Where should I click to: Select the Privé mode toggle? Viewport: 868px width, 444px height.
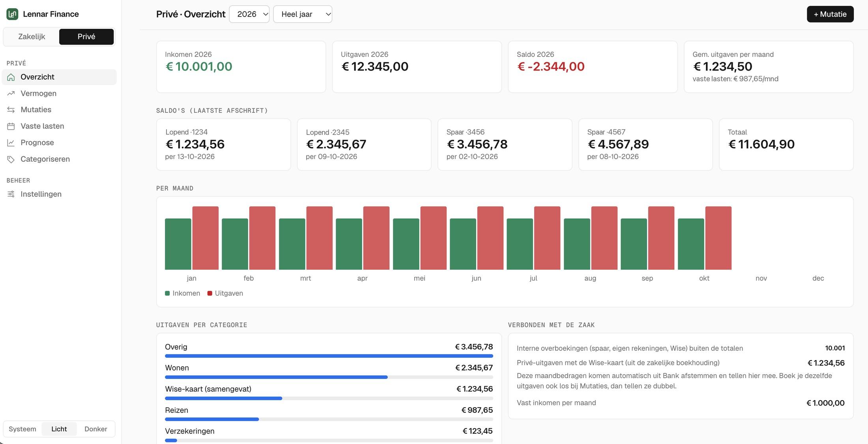(86, 37)
